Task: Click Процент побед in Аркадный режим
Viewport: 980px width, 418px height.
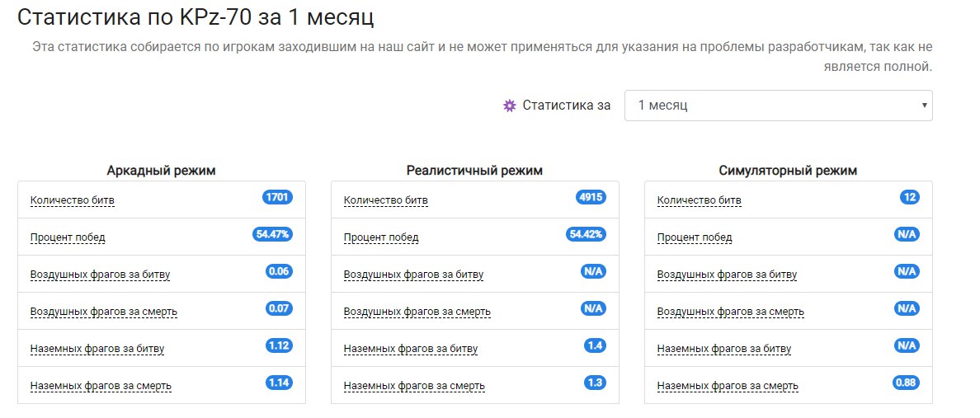Action: 68,237
